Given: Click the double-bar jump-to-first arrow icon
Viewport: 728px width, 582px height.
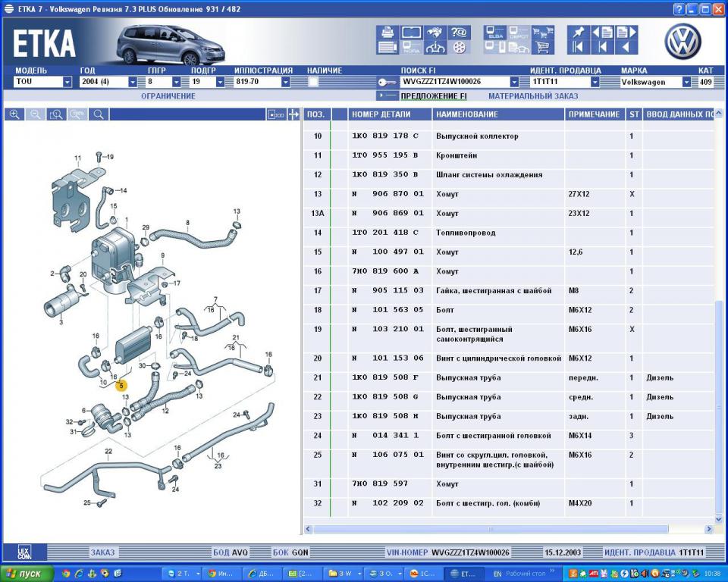Looking at the screenshot, I should pos(578,47).
